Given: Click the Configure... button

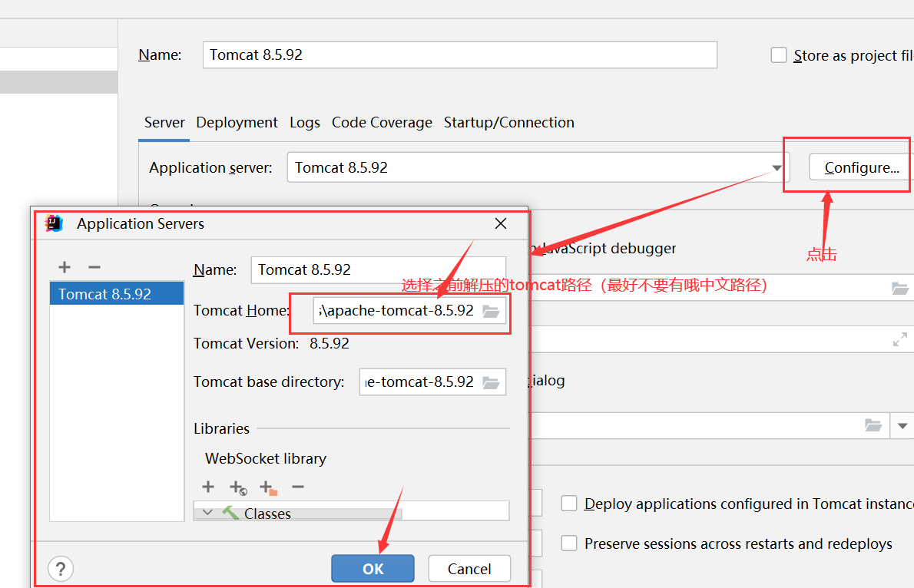Looking at the screenshot, I should (x=860, y=167).
